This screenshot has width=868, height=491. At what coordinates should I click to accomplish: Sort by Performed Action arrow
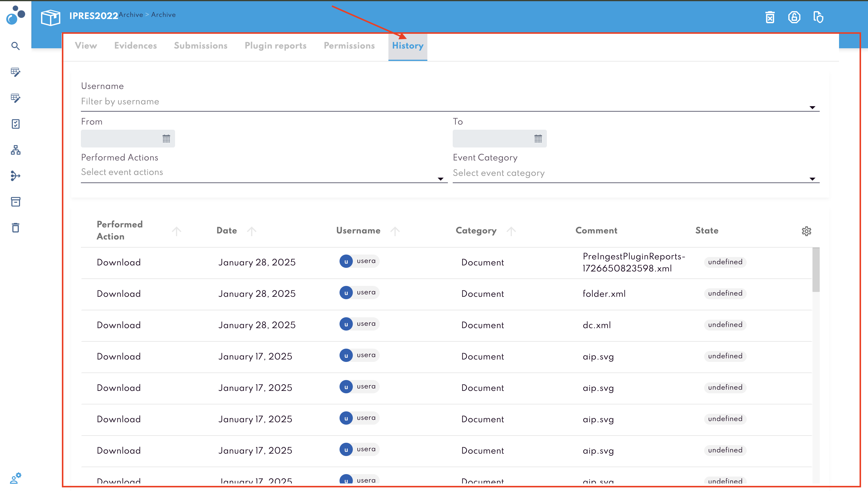pyautogui.click(x=177, y=231)
